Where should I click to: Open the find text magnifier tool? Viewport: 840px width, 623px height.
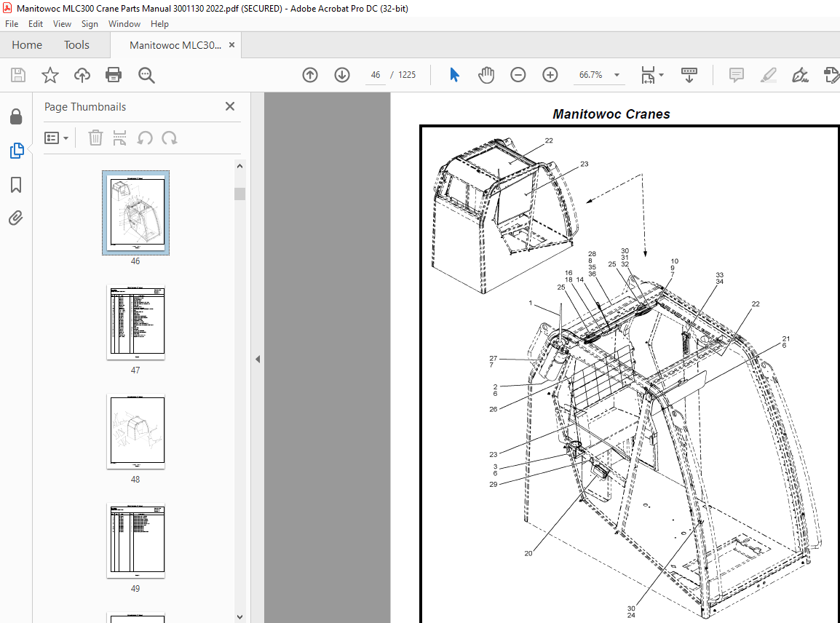point(146,75)
